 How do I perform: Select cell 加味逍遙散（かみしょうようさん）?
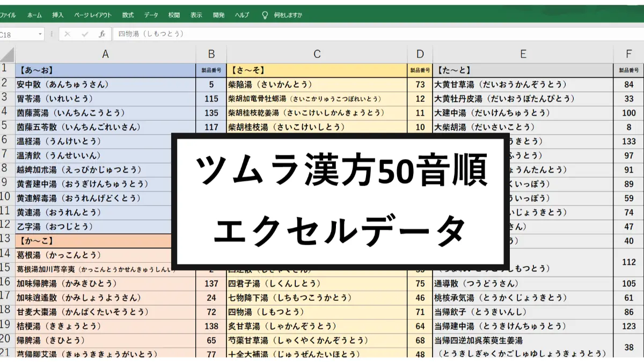click(x=105, y=297)
